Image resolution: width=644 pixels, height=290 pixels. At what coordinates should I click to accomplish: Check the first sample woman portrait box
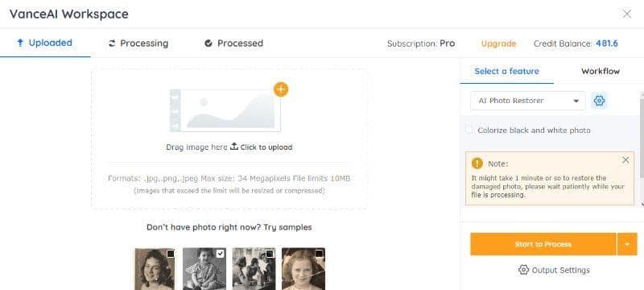[x=171, y=254]
